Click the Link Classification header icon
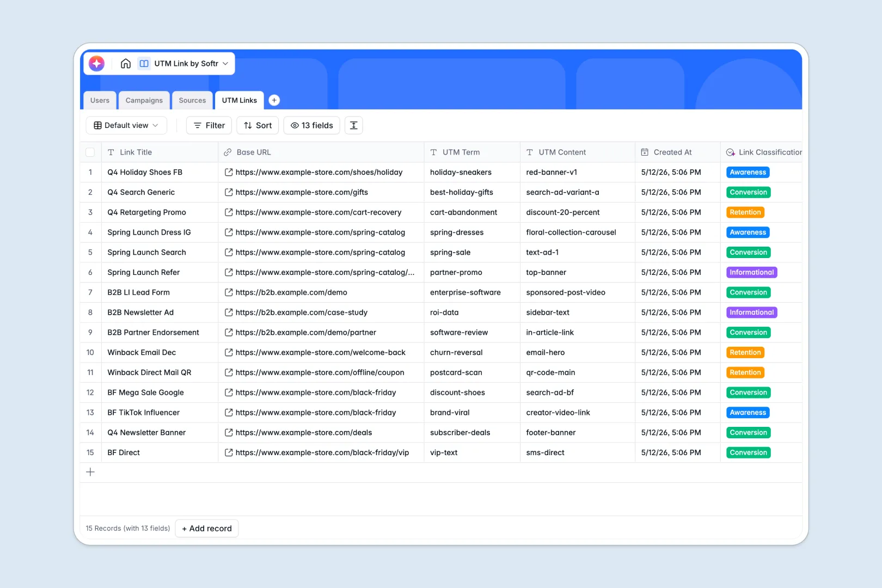This screenshot has width=882, height=588. pos(731,152)
